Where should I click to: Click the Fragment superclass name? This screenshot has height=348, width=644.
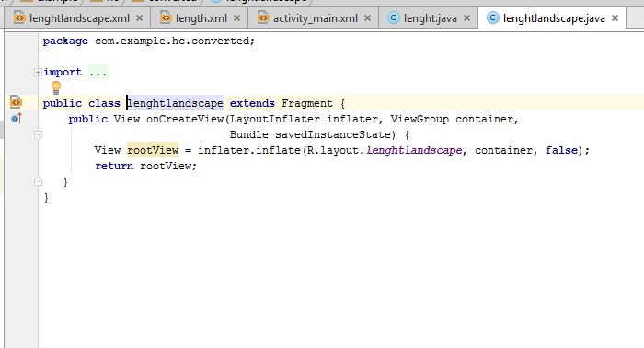pos(306,103)
